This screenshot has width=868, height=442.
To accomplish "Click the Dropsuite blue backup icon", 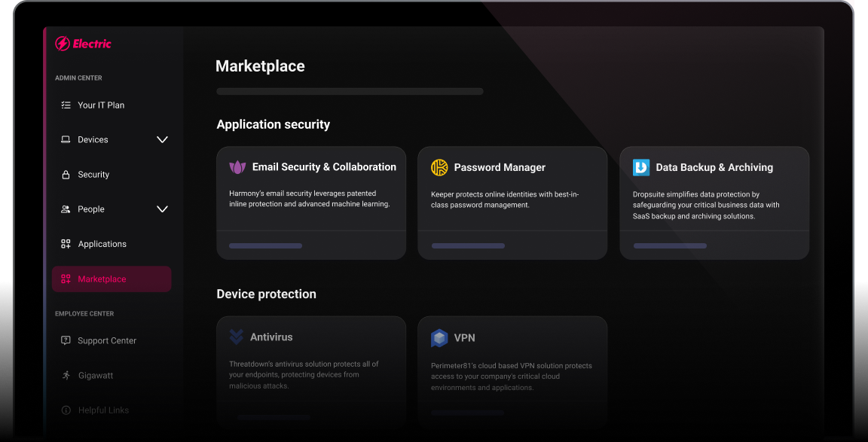I will (x=641, y=168).
